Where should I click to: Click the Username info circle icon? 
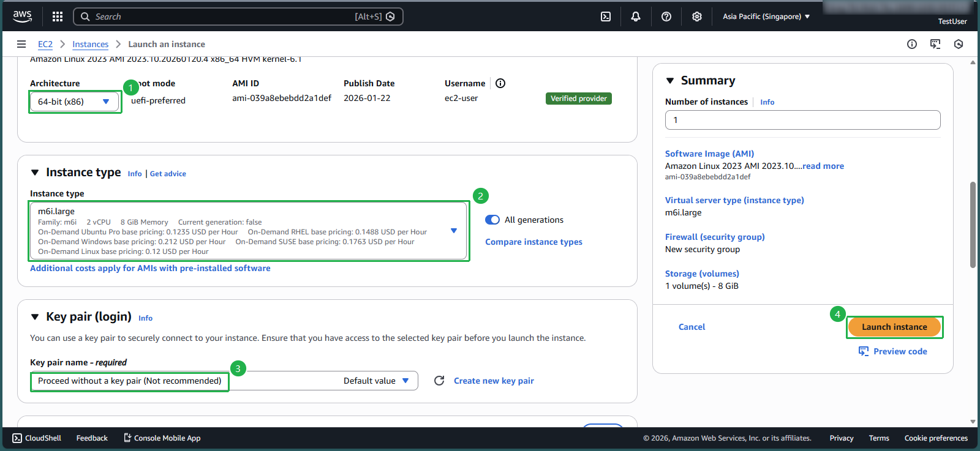pyautogui.click(x=500, y=83)
